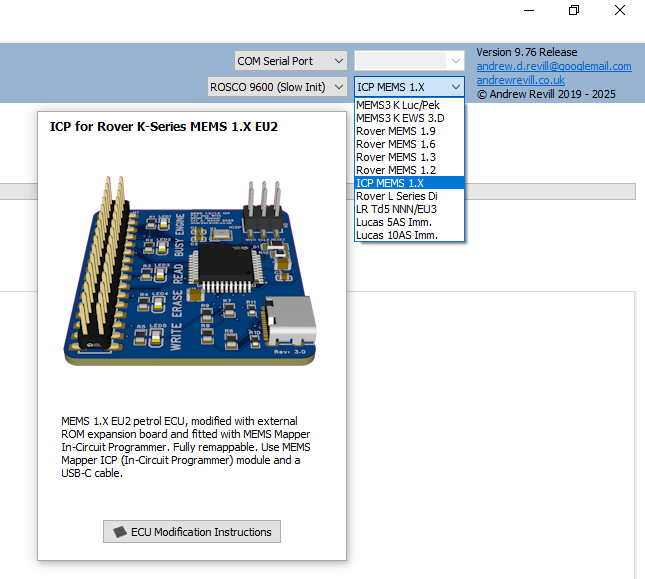Click the ECU Modification Instructions button
The height and width of the screenshot is (579, 645).
[192, 532]
